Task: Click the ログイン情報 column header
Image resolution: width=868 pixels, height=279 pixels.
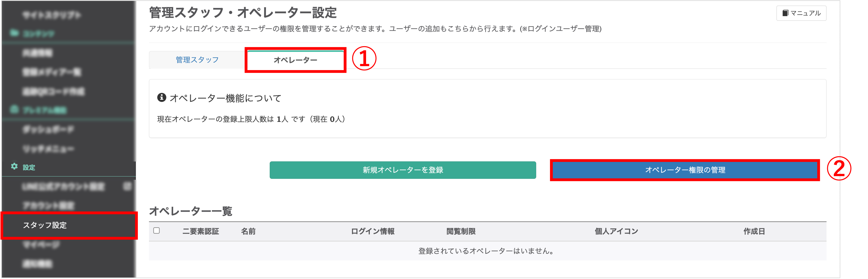Action: click(x=373, y=232)
